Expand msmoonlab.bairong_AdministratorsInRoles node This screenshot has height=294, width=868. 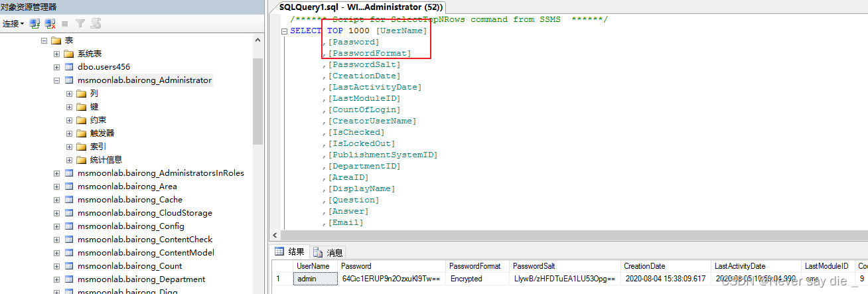[x=57, y=173]
